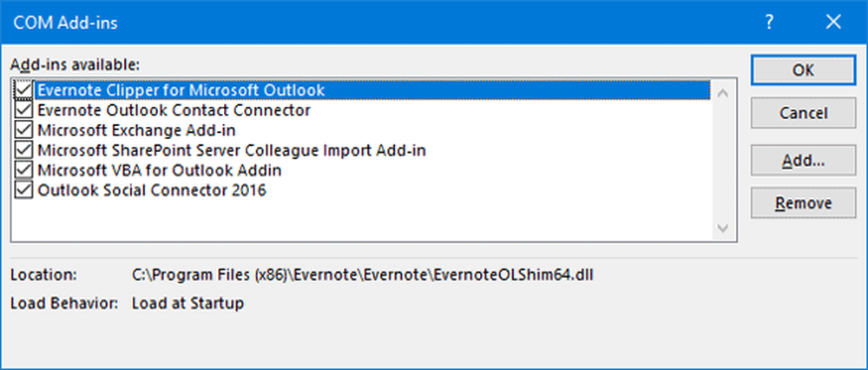
Task: Click the add-ins list scroll up arrow
Action: (722, 91)
